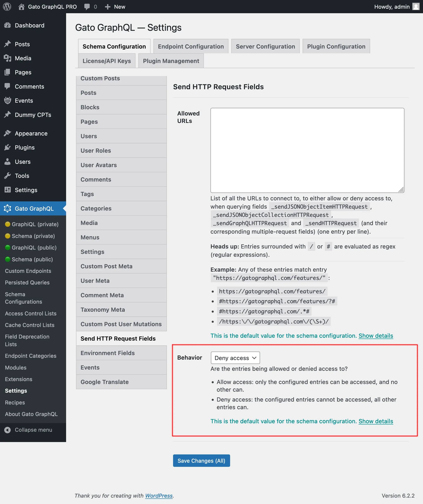Select Environment Fields settings section

pyautogui.click(x=121, y=353)
